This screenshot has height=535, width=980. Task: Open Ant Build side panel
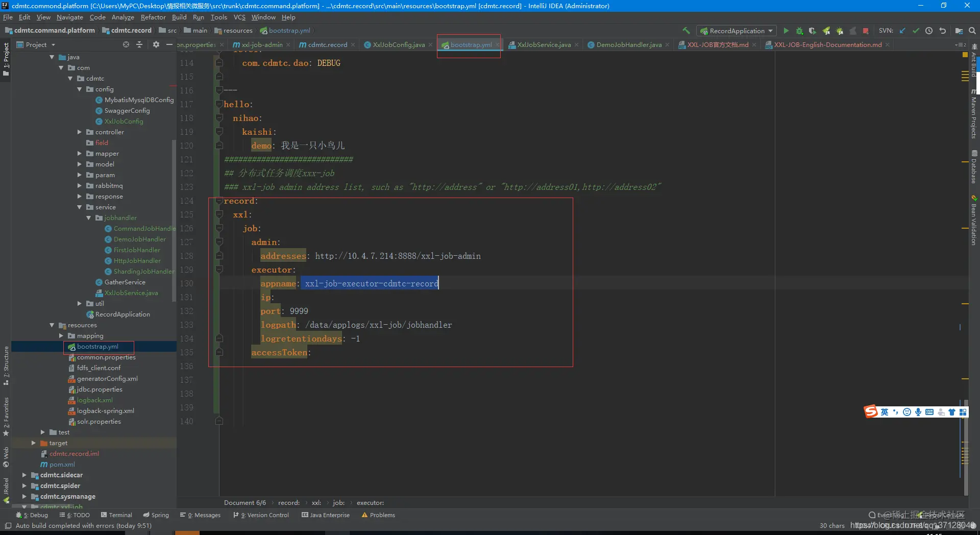click(974, 61)
